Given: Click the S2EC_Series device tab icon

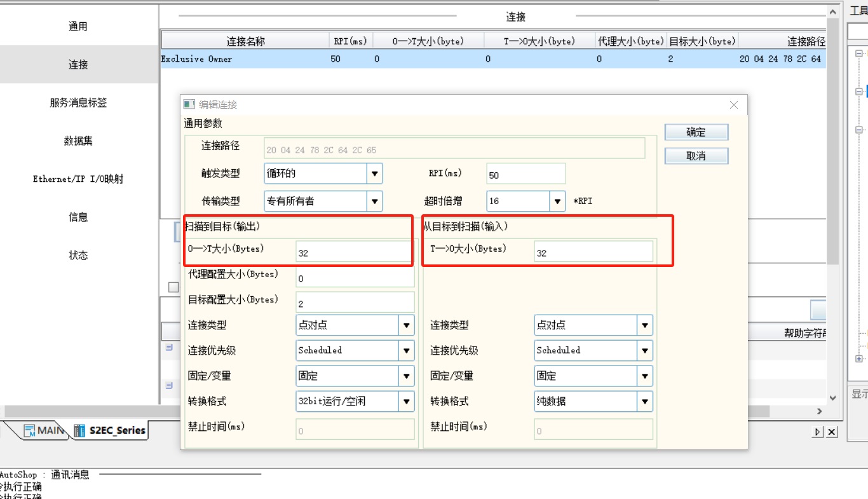Looking at the screenshot, I should click(79, 431).
